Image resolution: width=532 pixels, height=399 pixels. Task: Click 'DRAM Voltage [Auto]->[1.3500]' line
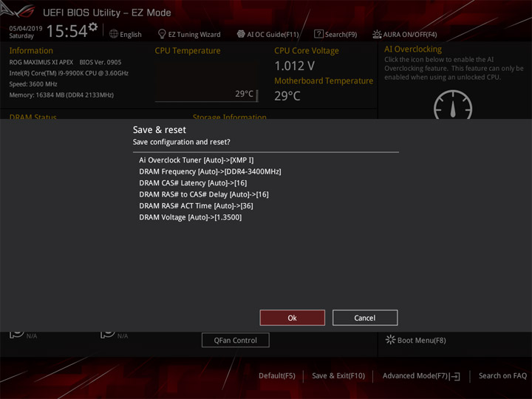[190, 217]
